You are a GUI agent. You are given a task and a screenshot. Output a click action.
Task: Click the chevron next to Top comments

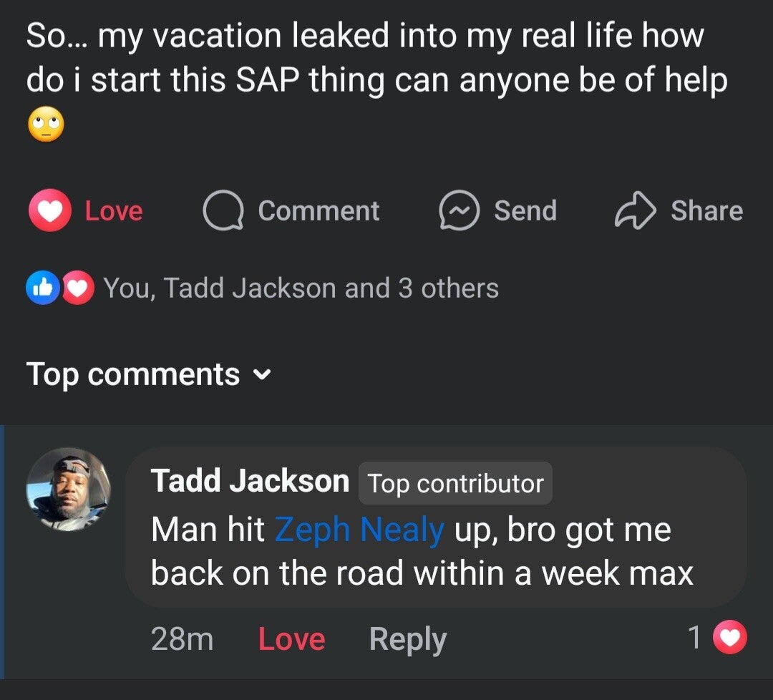pyautogui.click(x=263, y=374)
